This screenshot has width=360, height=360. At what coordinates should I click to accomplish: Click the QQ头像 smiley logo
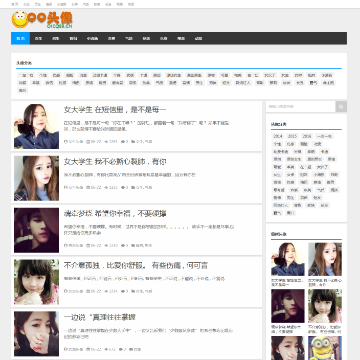(x=42, y=20)
